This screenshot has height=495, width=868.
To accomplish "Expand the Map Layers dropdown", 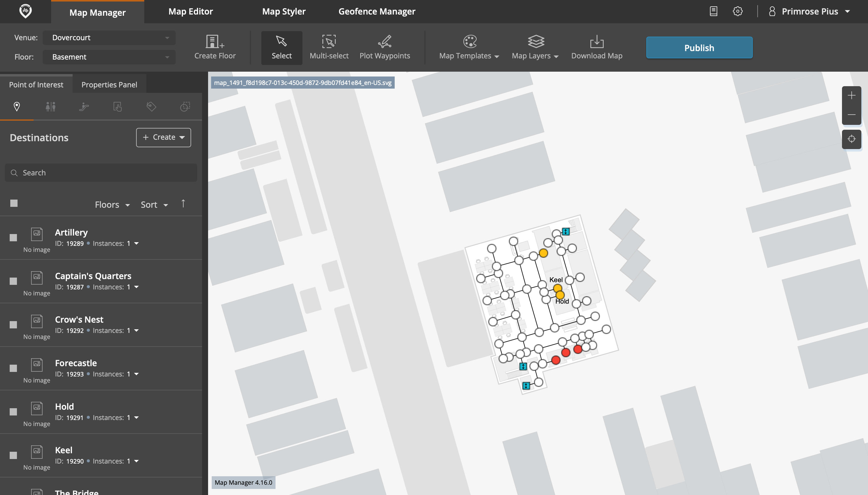I will [x=534, y=47].
